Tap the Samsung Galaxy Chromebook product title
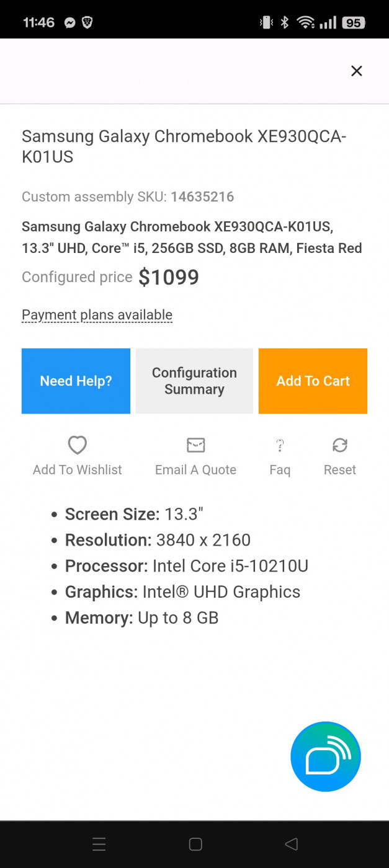Viewport: 389px width, 868px height. pos(184,146)
